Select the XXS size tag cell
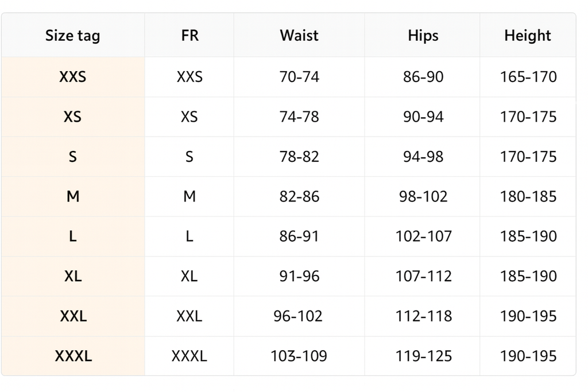Image resolution: width=588 pixels, height=392 pixels. (x=73, y=77)
